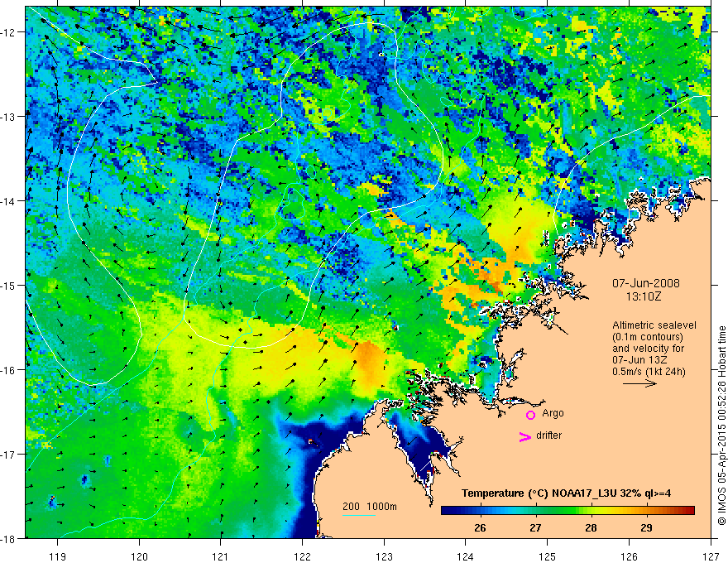Click the time text 13:10Z
728x563 pixels.
643,296
